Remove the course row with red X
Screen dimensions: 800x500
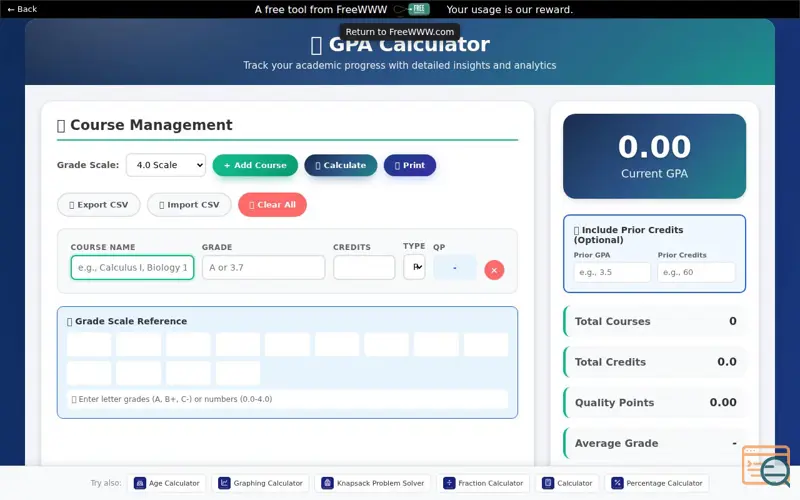pos(494,270)
